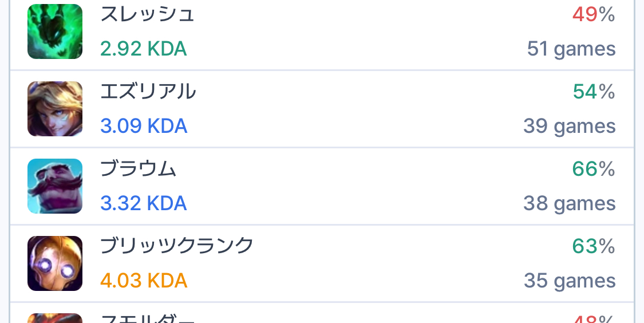644x323 pixels.
Task: Click the Thresh champion icon
Action: 55,31
